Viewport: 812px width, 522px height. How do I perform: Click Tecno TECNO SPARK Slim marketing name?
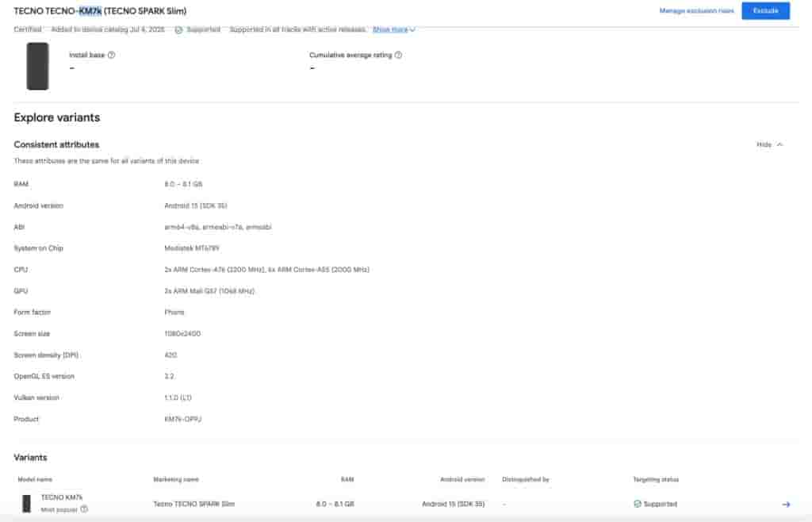194,504
